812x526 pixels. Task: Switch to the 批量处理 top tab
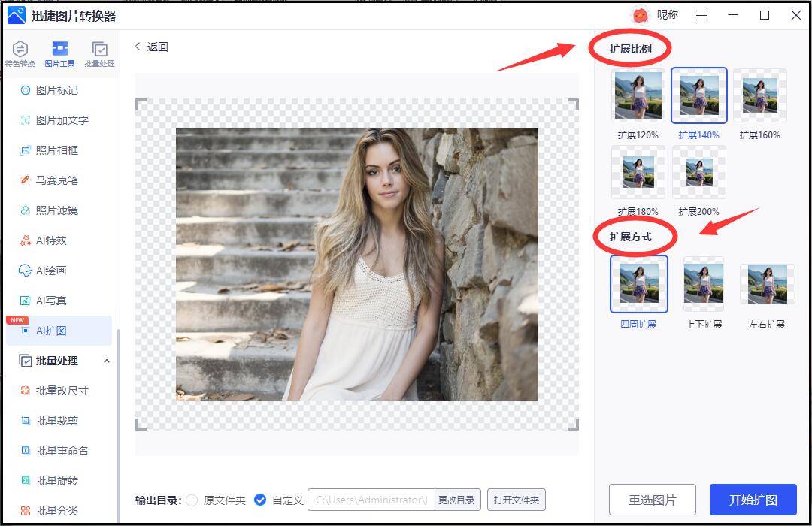click(x=99, y=53)
